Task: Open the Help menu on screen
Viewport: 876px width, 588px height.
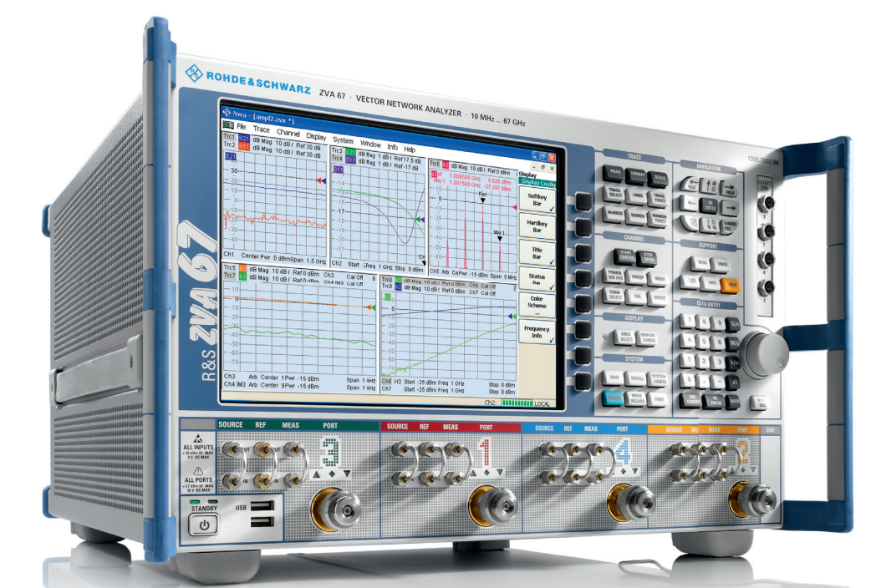Action: coord(410,150)
